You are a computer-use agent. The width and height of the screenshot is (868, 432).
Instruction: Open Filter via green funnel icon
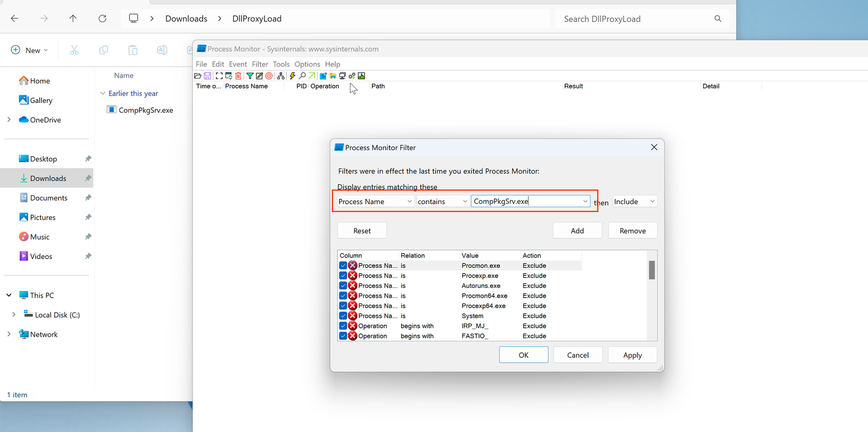pyautogui.click(x=250, y=76)
